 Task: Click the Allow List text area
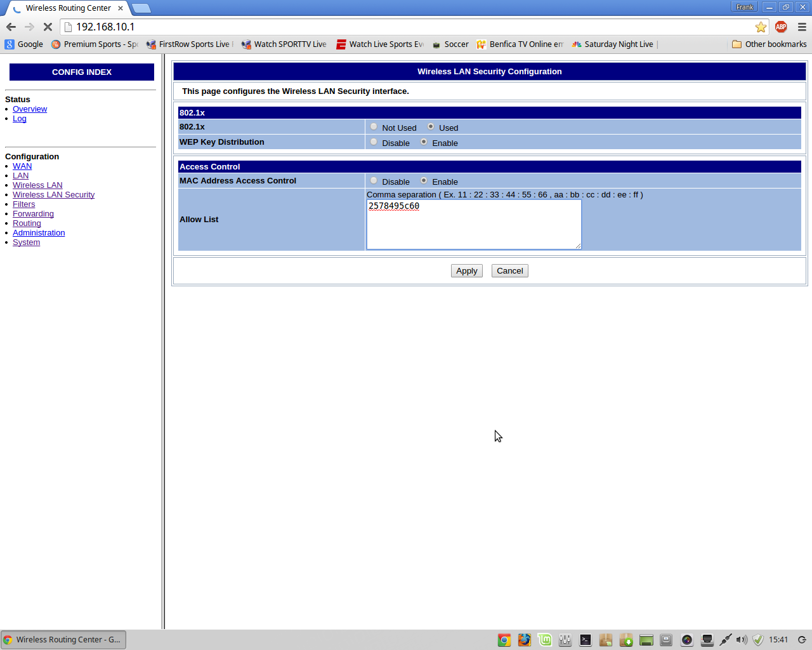point(474,225)
